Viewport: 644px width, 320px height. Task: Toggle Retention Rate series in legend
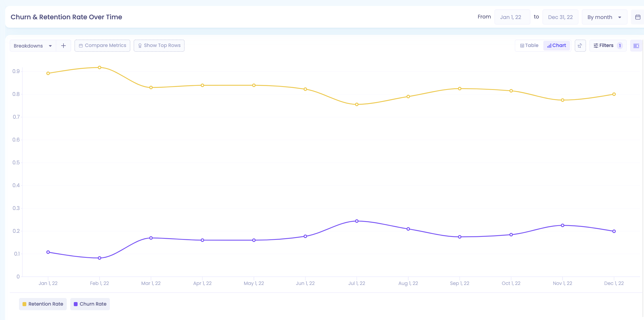coord(43,304)
